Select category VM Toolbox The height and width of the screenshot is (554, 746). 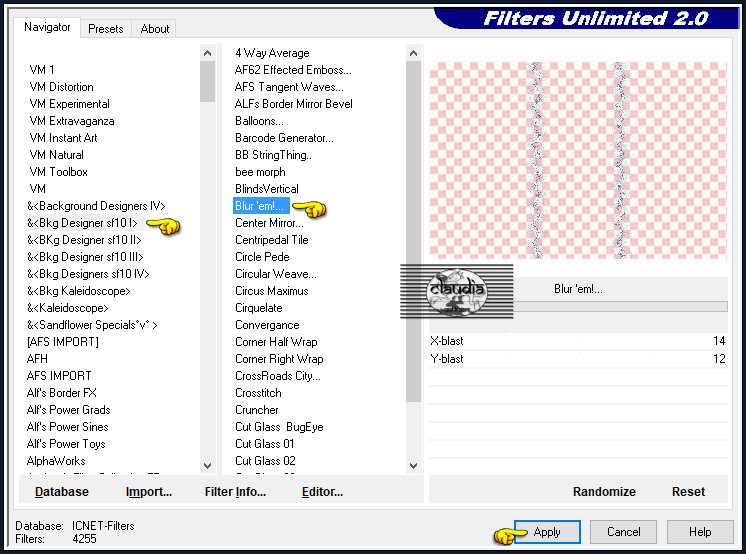(x=59, y=172)
